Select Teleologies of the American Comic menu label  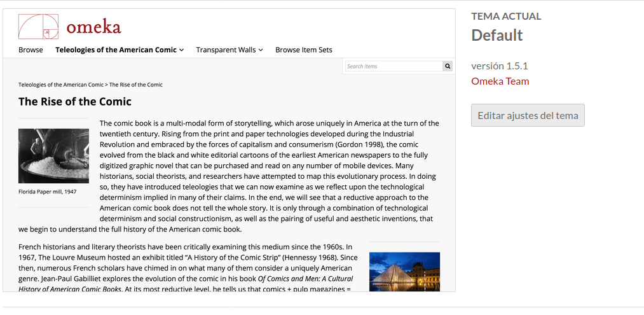[x=116, y=50]
